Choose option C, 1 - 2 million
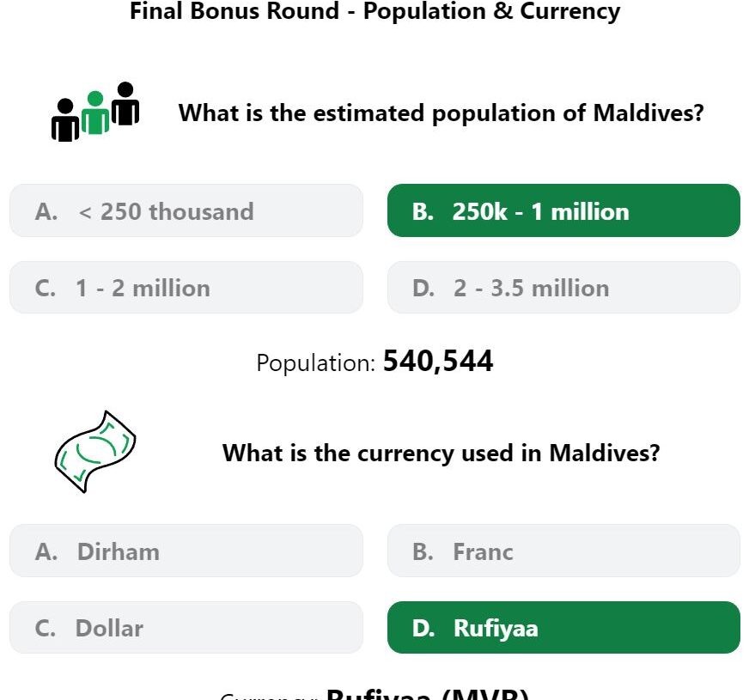This screenshot has width=749, height=700. 186,288
